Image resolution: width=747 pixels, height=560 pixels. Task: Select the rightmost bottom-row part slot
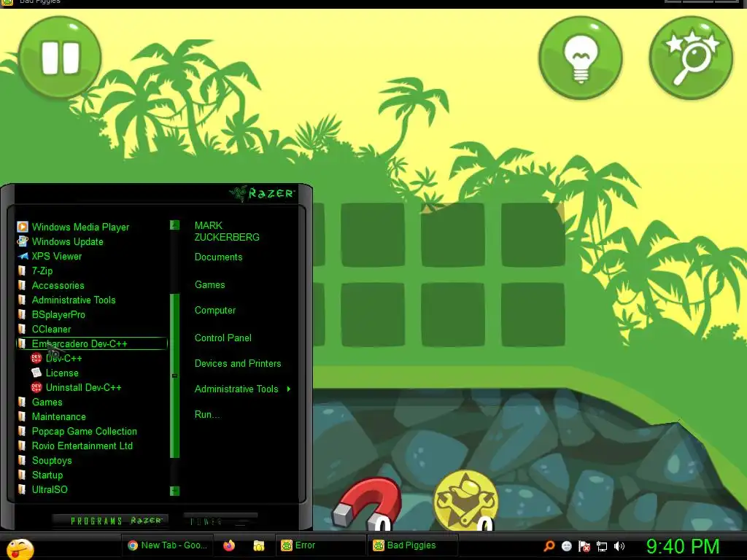(x=533, y=315)
